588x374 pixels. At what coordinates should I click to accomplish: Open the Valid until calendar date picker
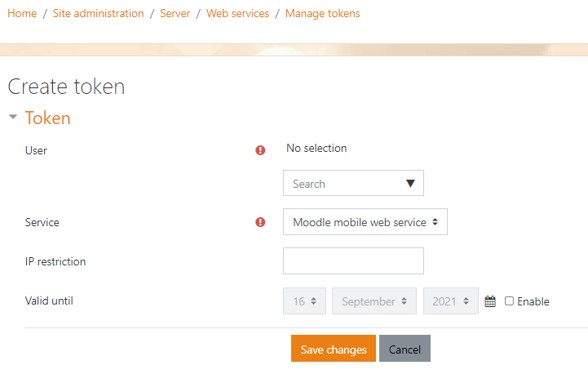tap(490, 301)
